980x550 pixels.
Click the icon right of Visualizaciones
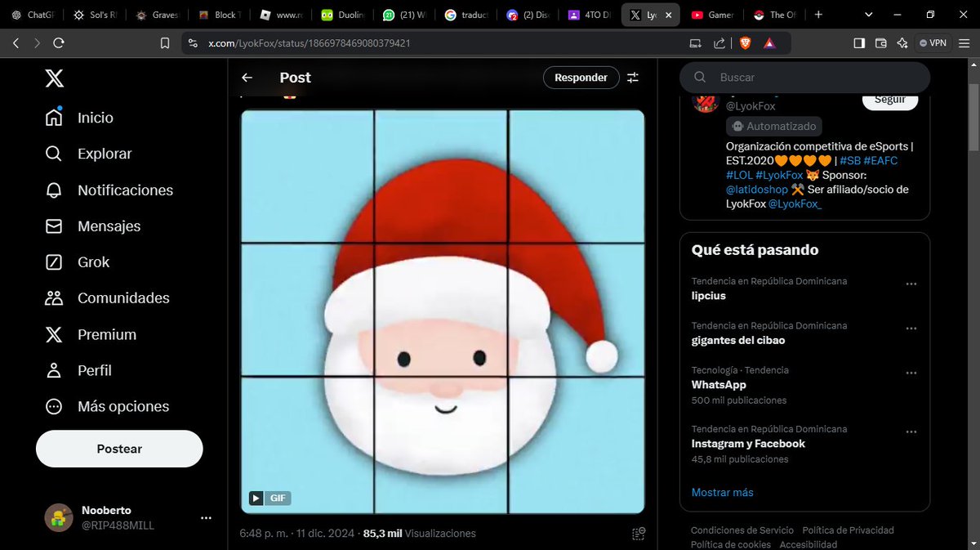point(639,534)
